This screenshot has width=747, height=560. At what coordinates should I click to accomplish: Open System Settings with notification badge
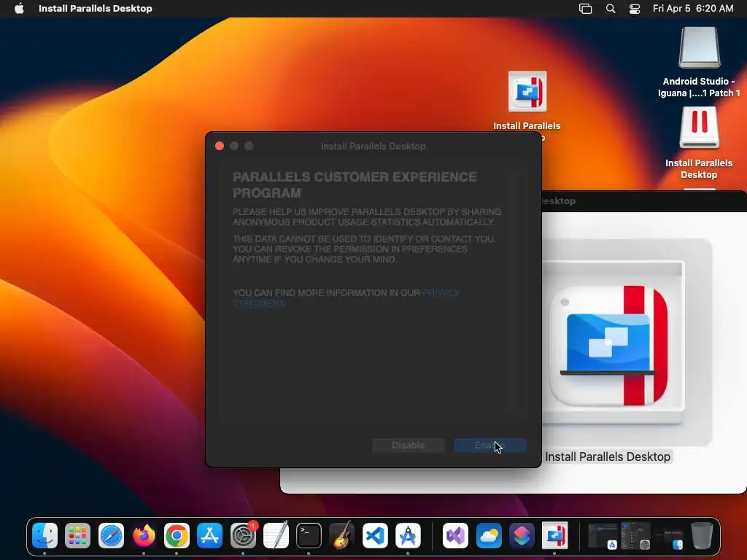[243, 536]
